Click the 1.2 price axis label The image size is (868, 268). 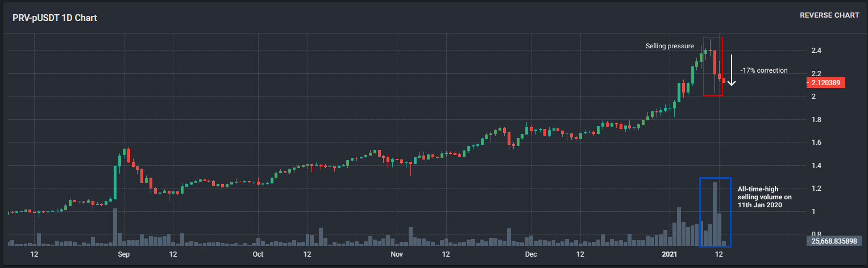pos(816,189)
